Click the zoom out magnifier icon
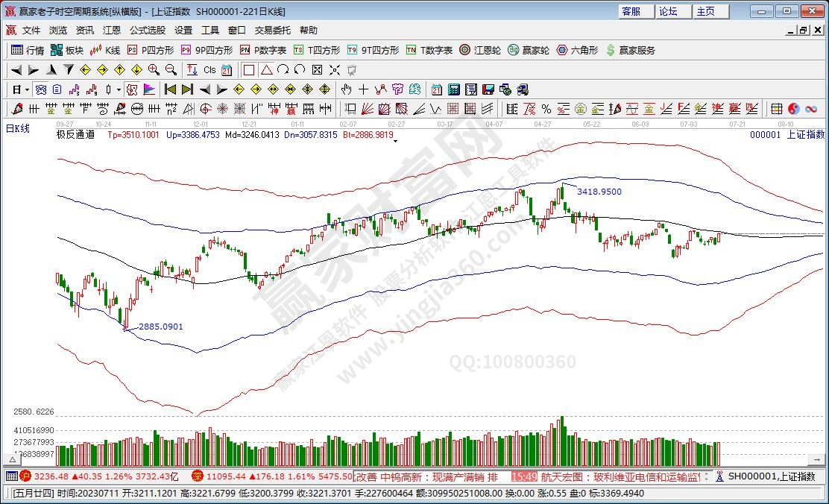The height and width of the screenshot is (504, 829). pyautogui.click(x=171, y=70)
